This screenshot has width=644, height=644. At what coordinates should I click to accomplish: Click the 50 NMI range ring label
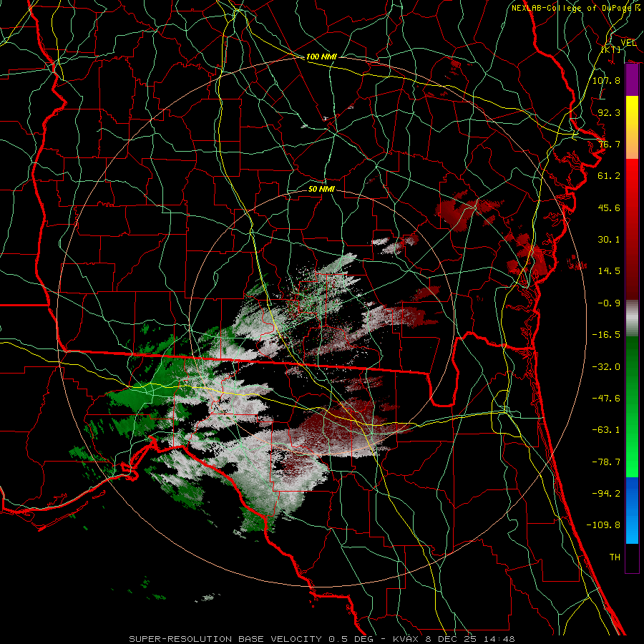pyautogui.click(x=321, y=190)
